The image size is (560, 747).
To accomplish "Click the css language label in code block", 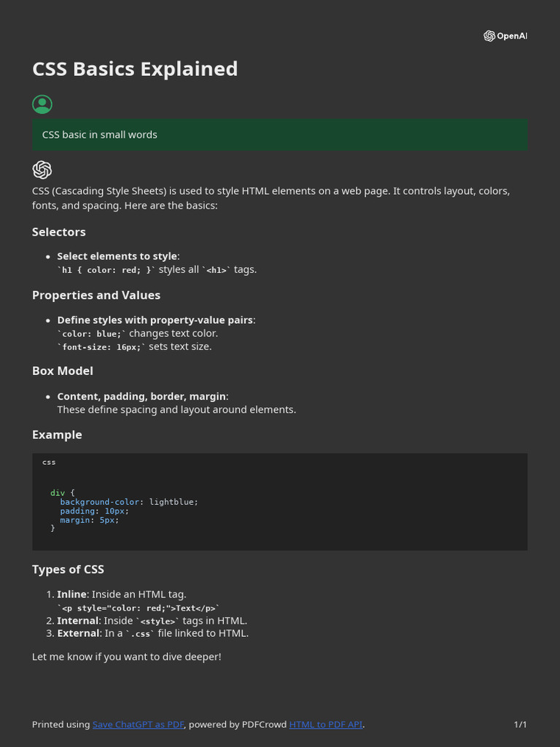I will pos(49,462).
